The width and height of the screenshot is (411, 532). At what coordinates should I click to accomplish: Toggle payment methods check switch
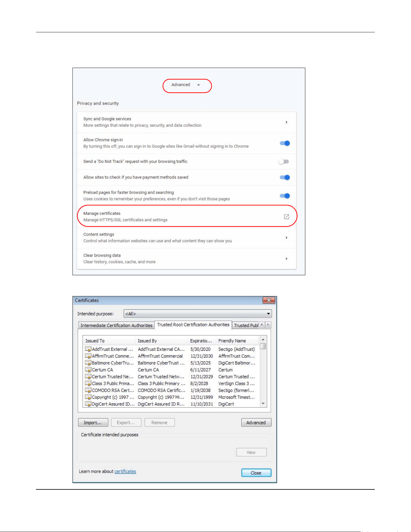click(x=284, y=177)
